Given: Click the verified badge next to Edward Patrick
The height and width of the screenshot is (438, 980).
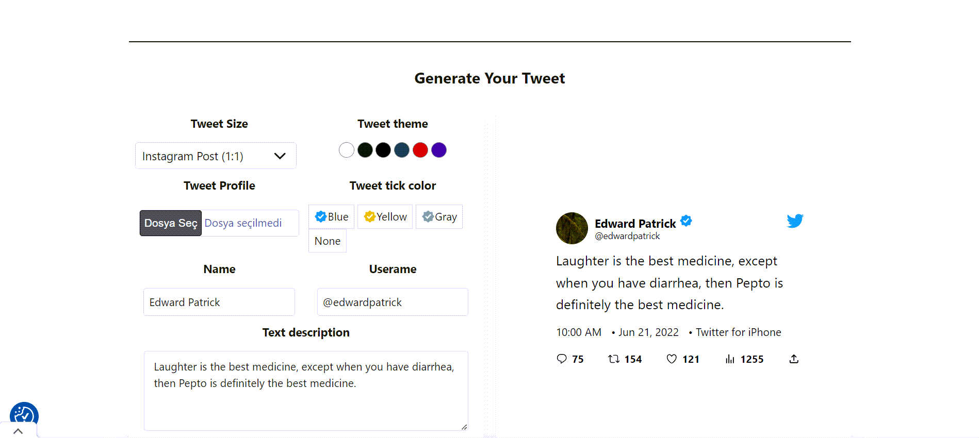Looking at the screenshot, I should coord(686,221).
